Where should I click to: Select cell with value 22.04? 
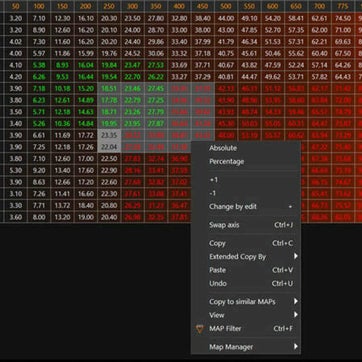tap(109, 147)
